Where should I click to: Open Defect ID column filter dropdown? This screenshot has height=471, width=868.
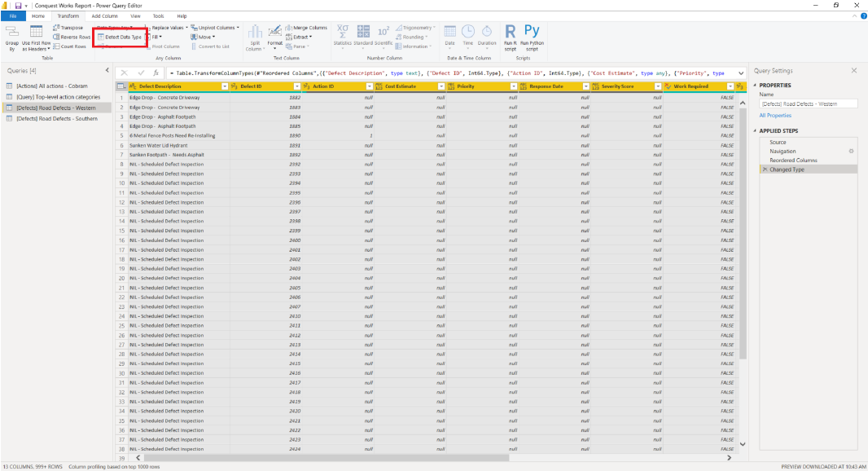coord(296,86)
